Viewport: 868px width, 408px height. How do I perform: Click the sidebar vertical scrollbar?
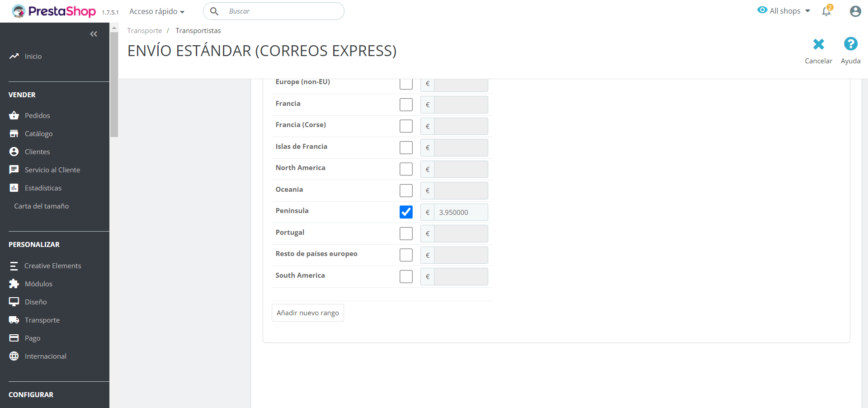click(114, 84)
